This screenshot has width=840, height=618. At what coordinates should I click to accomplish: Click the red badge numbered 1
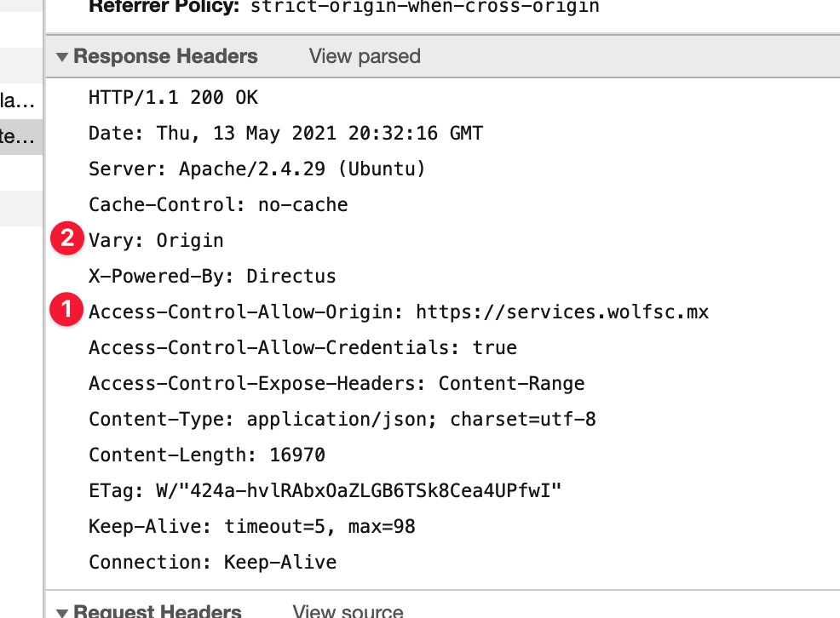click(x=66, y=310)
